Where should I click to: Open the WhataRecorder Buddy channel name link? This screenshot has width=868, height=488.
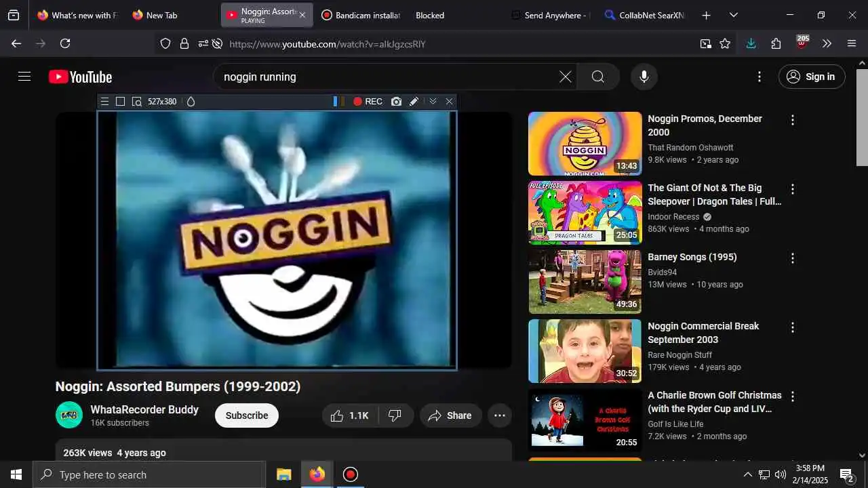pyautogui.click(x=144, y=409)
